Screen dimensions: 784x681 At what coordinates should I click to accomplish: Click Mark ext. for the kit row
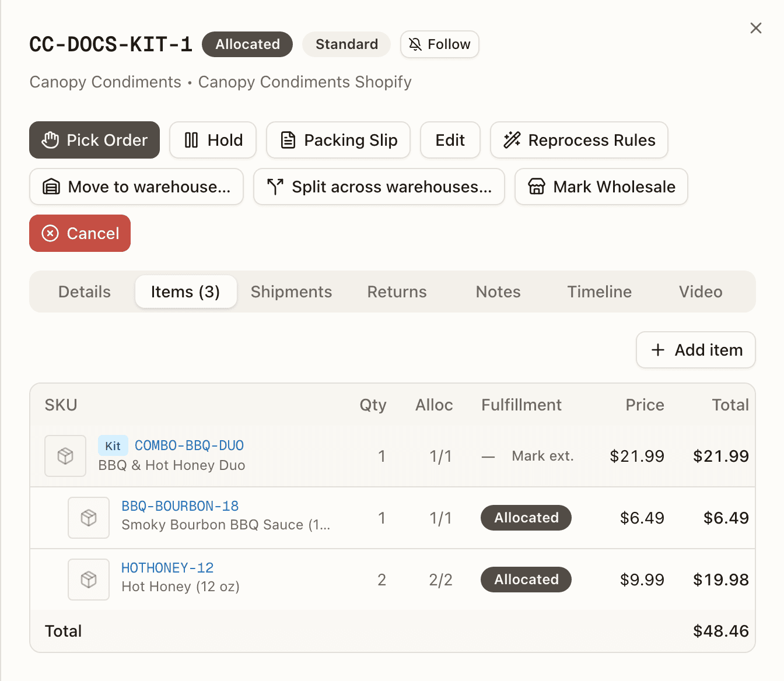[543, 456]
